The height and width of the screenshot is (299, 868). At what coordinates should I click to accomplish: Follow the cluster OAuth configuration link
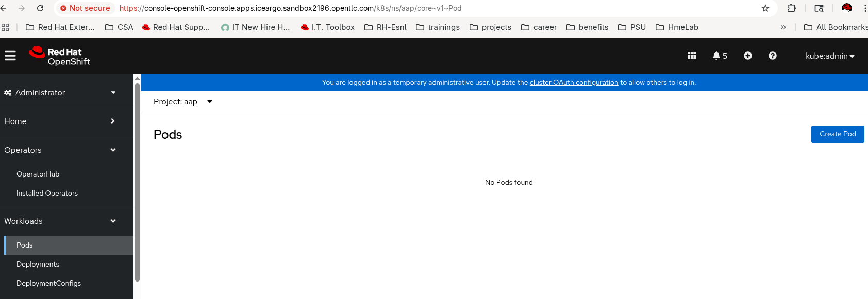pyautogui.click(x=574, y=83)
